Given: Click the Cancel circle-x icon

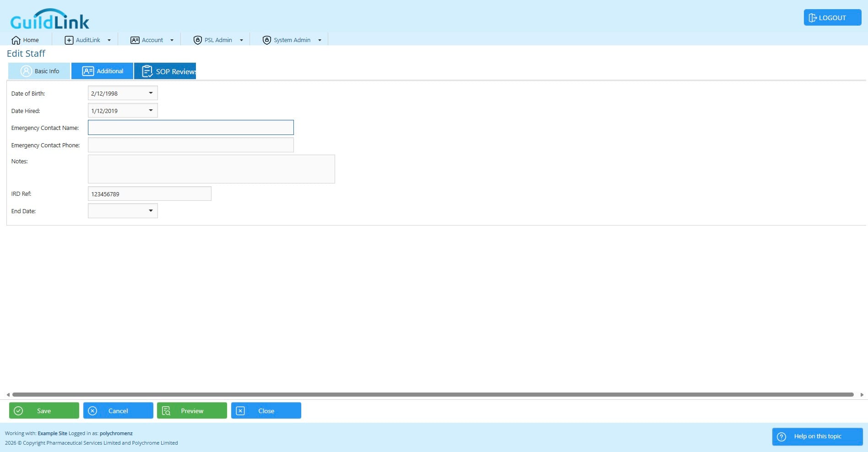Looking at the screenshot, I should [92, 411].
